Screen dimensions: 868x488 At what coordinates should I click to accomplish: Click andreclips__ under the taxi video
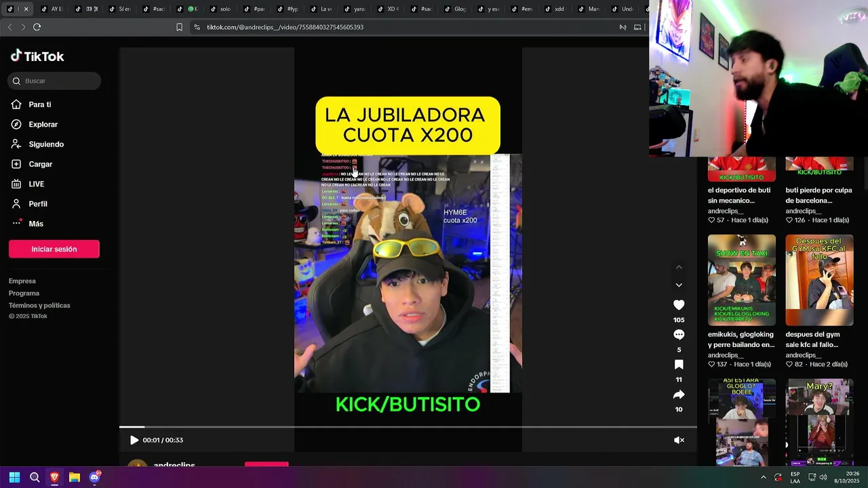(x=726, y=355)
